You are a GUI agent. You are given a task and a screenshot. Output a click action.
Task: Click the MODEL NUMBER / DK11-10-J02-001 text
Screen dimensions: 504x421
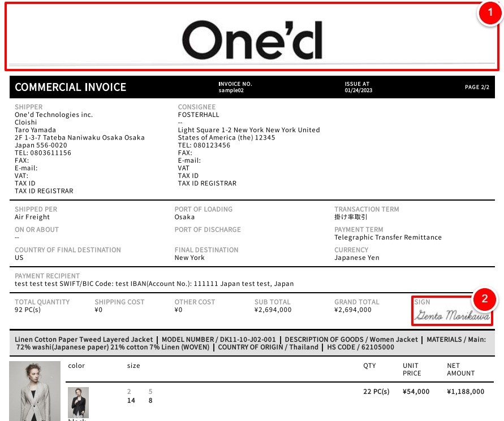pyautogui.click(x=218, y=340)
